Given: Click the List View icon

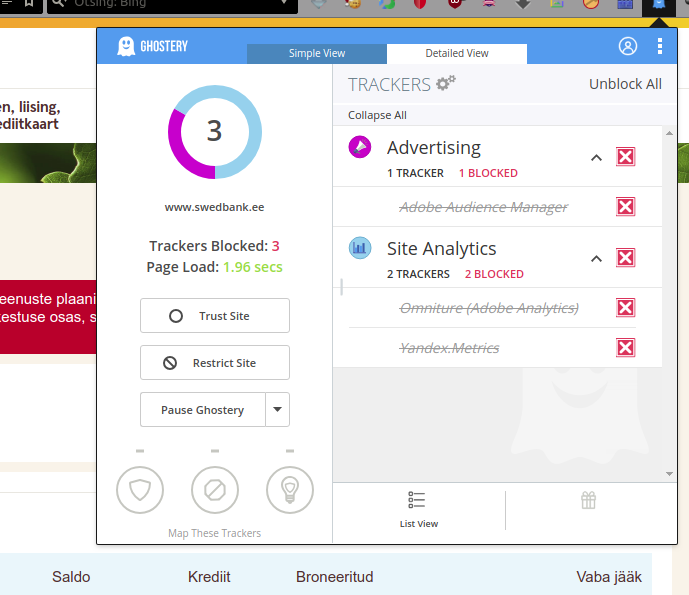Looking at the screenshot, I should (417, 500).
